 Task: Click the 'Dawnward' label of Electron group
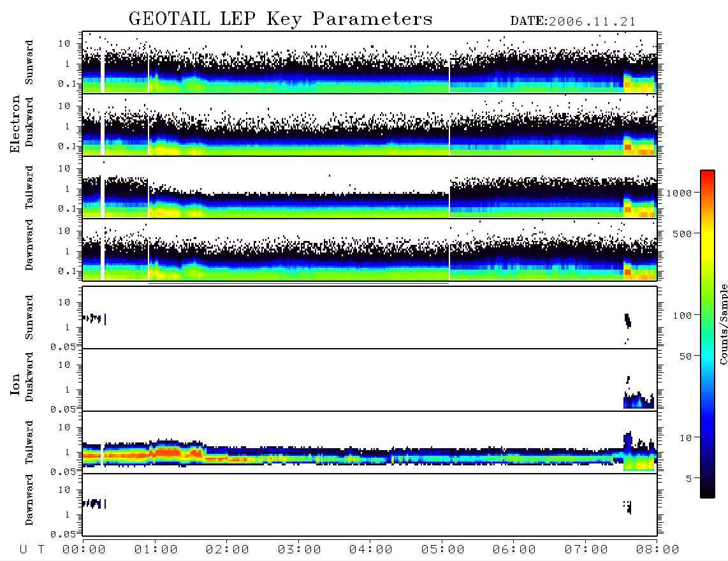[29, 245]
